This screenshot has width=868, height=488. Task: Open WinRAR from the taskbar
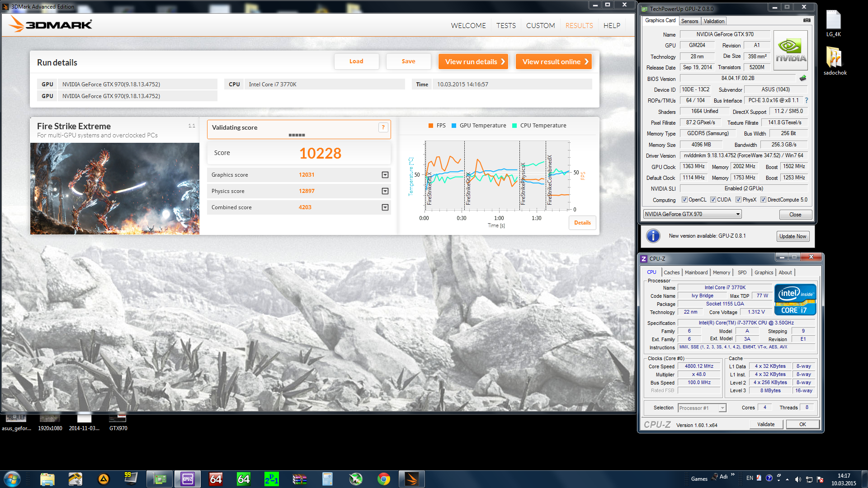coord(300,479)
